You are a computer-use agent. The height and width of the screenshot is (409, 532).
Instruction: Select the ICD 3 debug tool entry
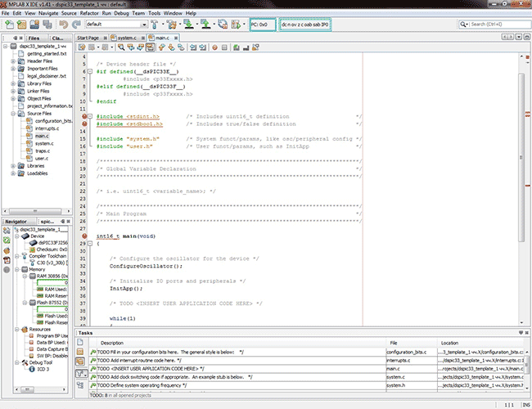coord(43,369)
